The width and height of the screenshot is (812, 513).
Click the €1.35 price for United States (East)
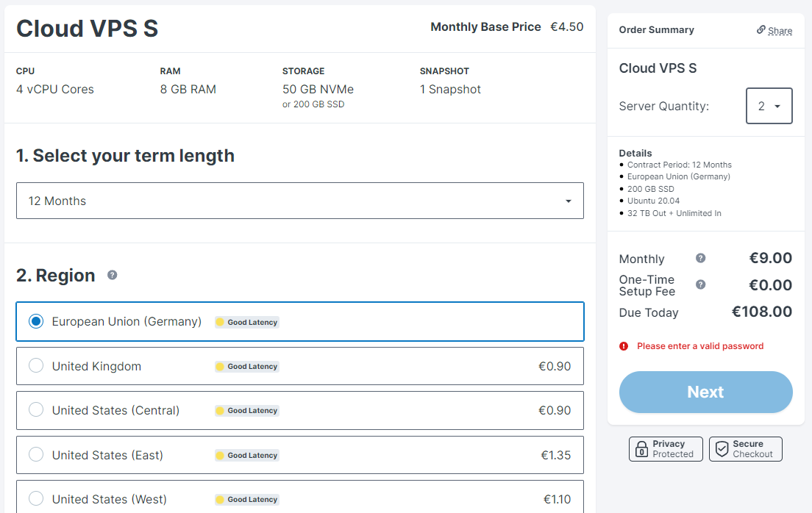555,456
